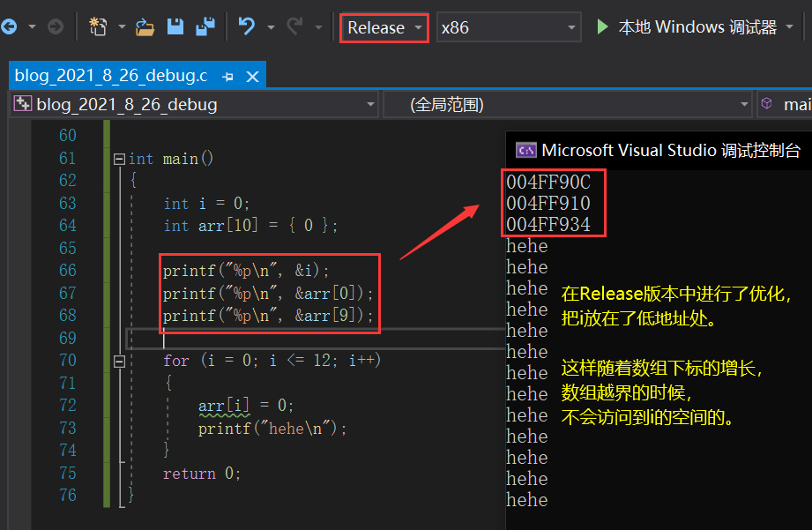Click the 'int i = 0;' code line
Screen dimensions: 812x530
206,203
